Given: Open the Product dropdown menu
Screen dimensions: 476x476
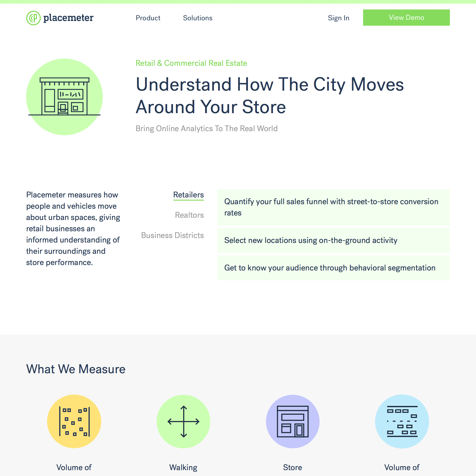Looking at the screenshot, I should tap(148, 17).
